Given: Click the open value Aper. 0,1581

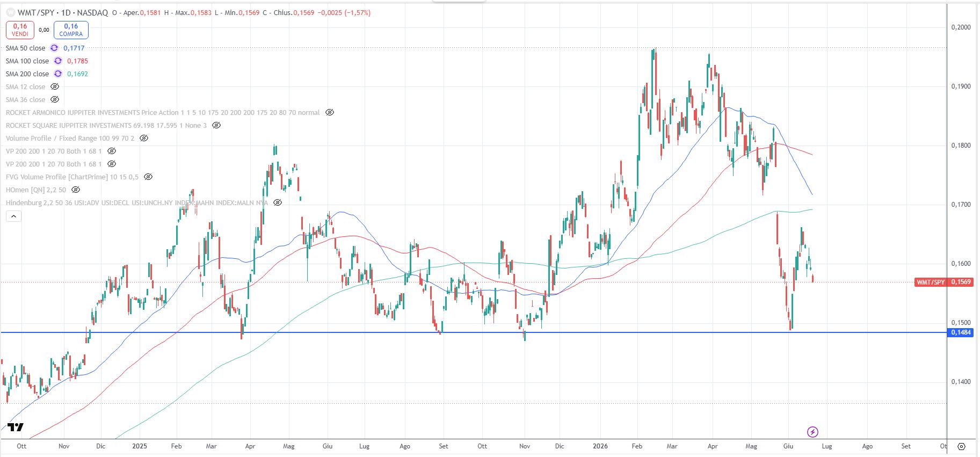Looking at the screenshot, I should point(142,12).
